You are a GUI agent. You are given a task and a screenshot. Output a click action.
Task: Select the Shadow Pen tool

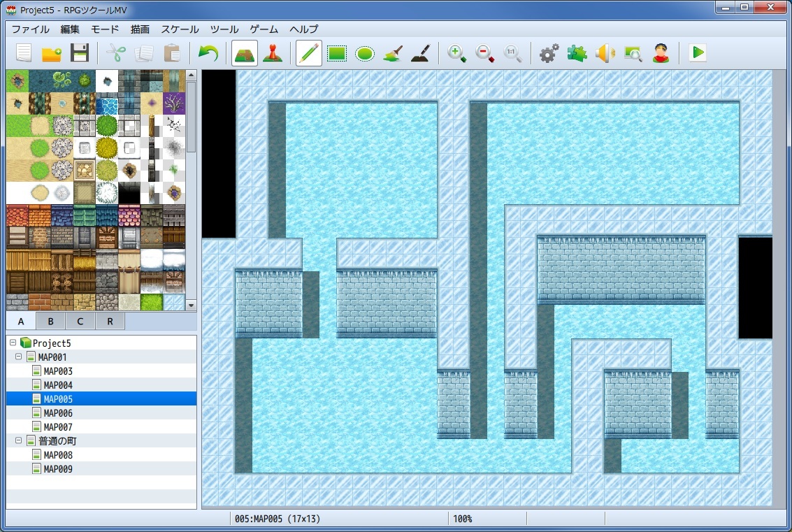(421, 52)
